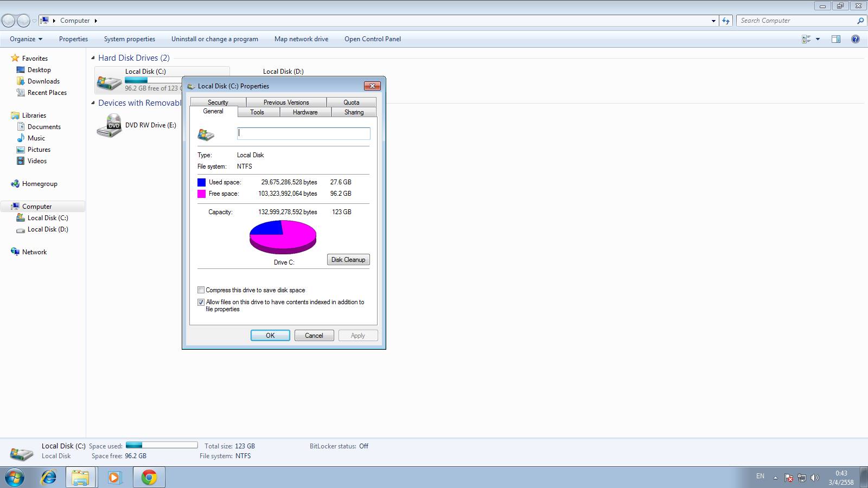Open the Videos library

pos(37,161)
